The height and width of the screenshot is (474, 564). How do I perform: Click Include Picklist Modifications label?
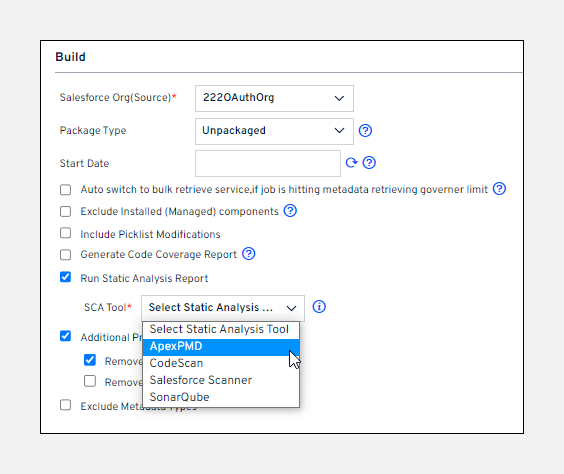(150, 234)
